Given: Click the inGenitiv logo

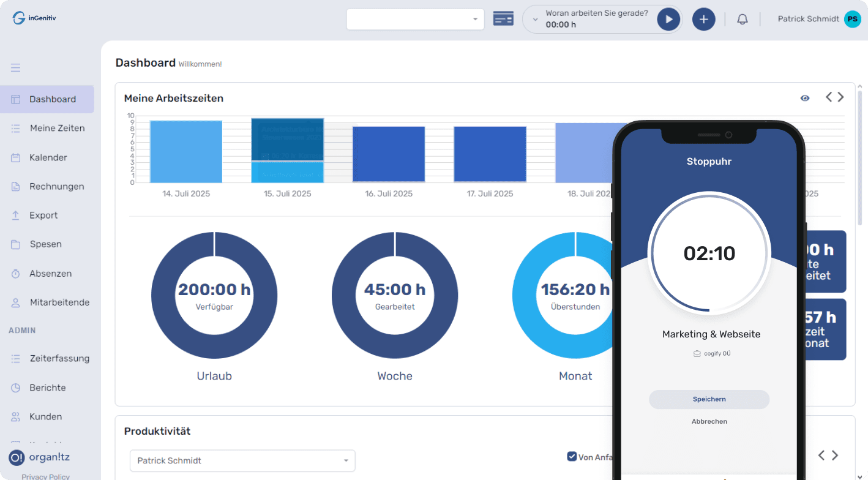Looking at the screenshot, I should [x=34, y=18].
